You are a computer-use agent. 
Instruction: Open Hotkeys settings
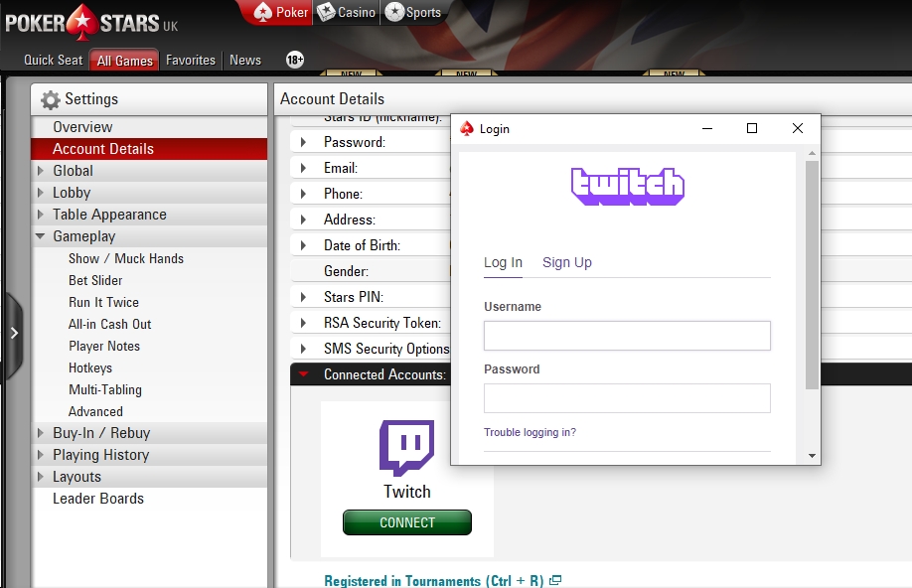(x=90, y=368)
